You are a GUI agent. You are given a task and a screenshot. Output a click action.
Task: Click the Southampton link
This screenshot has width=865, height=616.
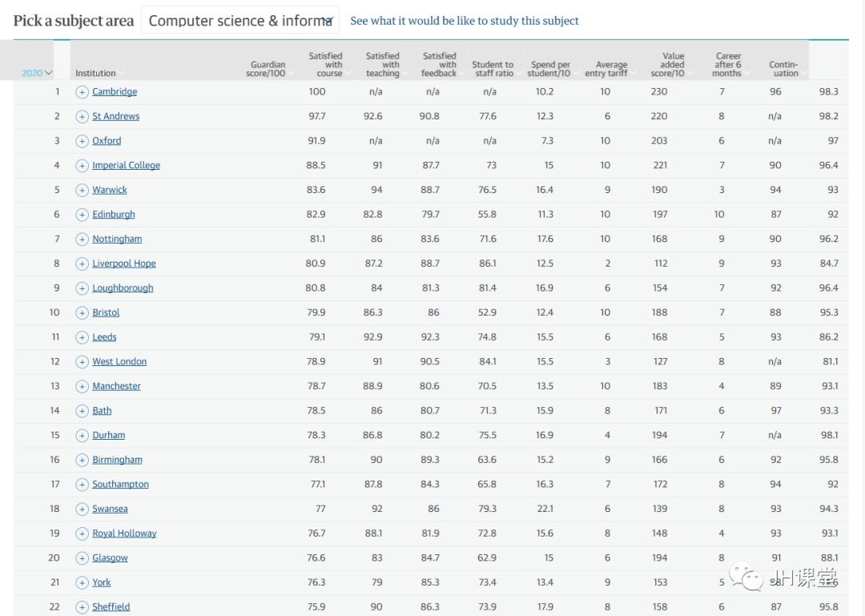[120, 484]
